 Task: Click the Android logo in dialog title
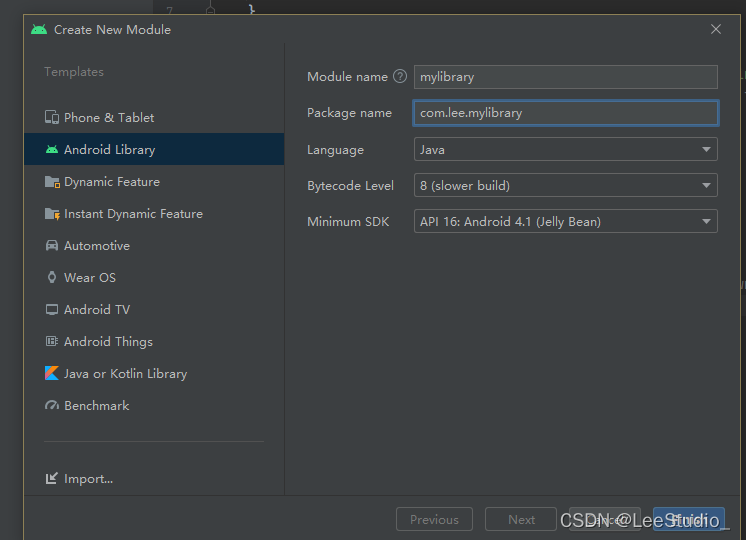[39, 29]
